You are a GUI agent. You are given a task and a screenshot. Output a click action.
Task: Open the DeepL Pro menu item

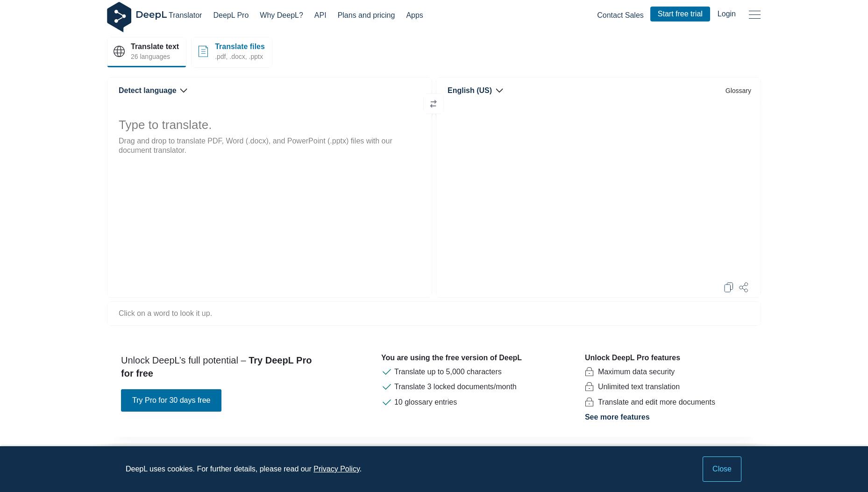231,15
